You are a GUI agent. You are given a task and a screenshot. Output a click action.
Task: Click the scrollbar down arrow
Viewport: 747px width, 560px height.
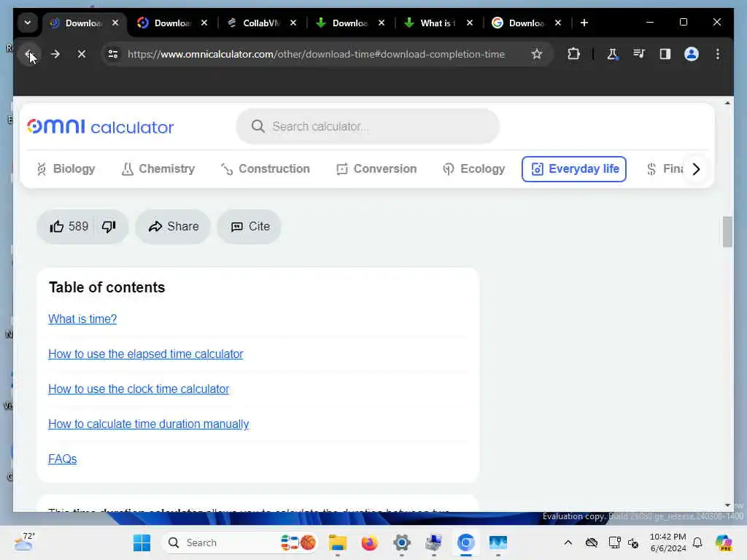point(727,505)
